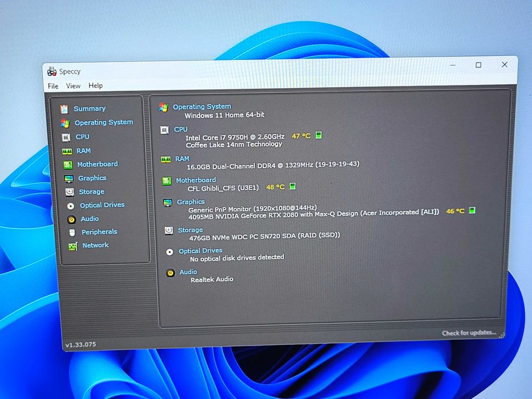Click the Windows flag icon in summary pane
Image resolution: width=532 pixels, height=399 pixels.
pyautogui.click(x=164, y=108)
